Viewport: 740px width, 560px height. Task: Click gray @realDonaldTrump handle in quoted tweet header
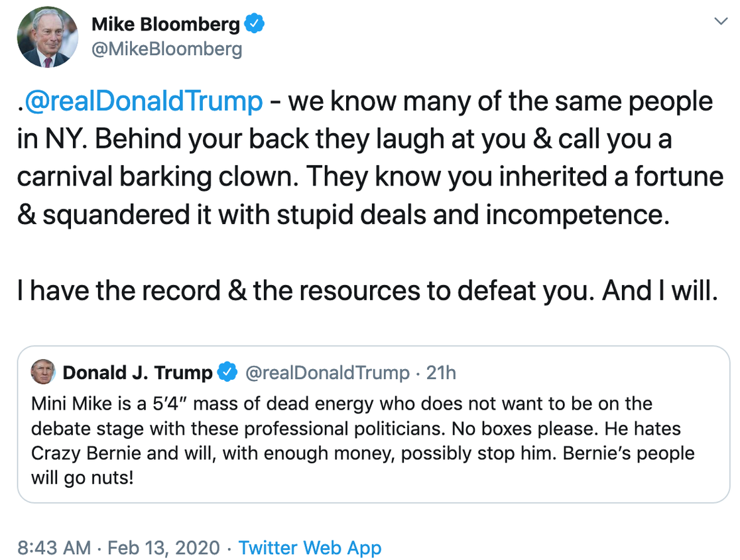point(327,373)
